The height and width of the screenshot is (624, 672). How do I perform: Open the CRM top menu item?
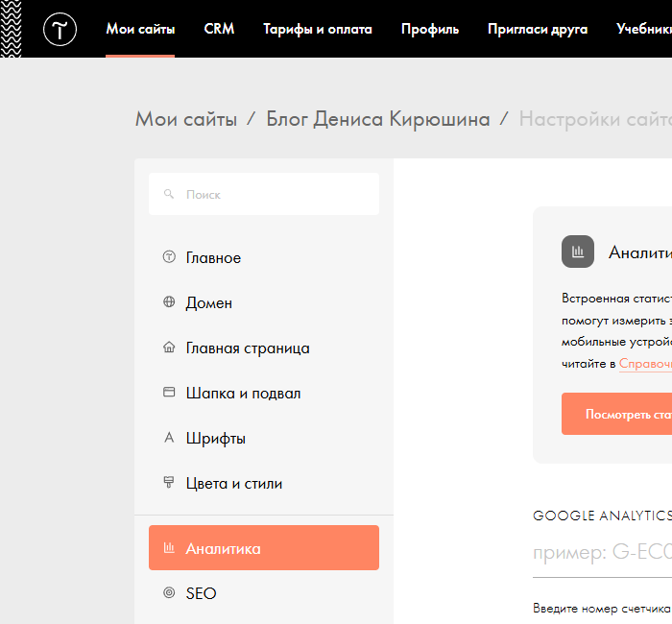(219, 29)
